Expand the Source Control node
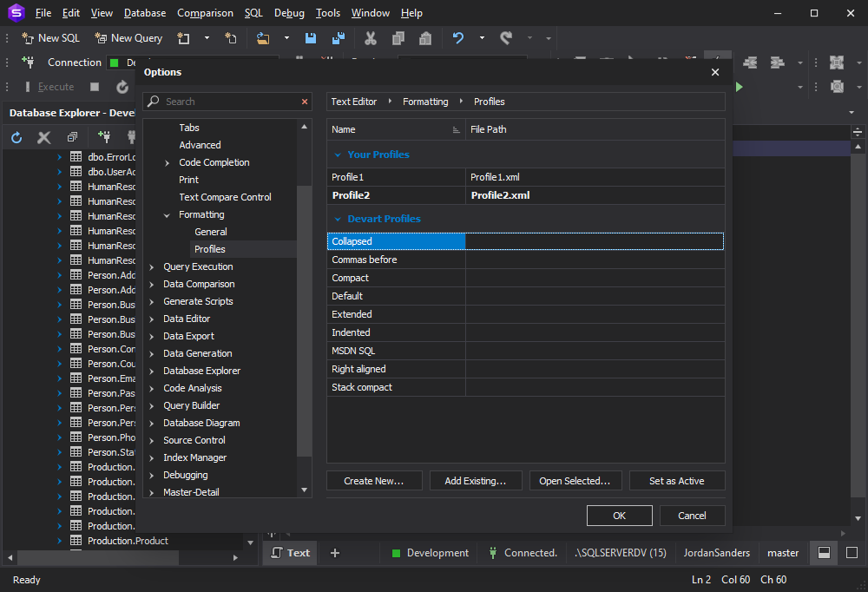The height and width of the screenshot is (592, 868). click(x=152, y=440)
